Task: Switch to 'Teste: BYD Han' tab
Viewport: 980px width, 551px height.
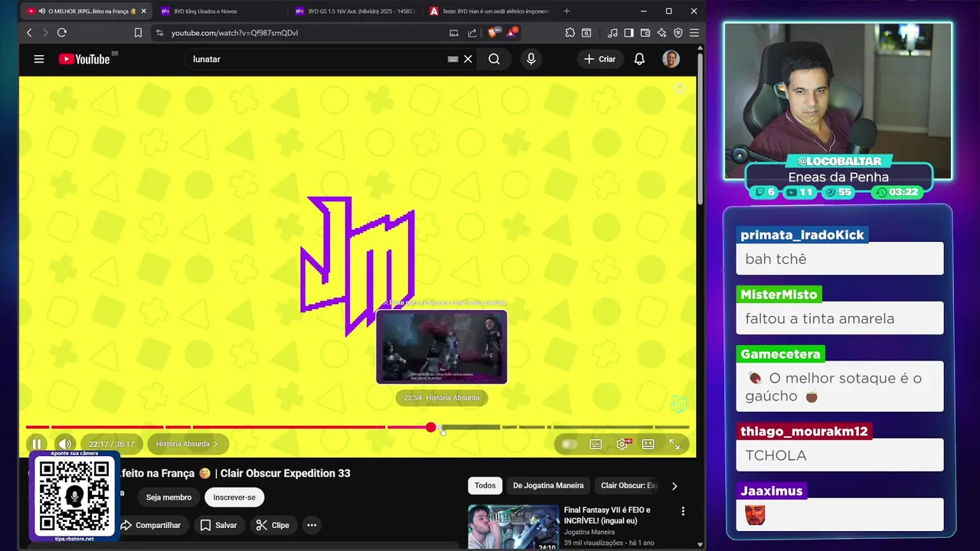Action: (x=490, y=11)
